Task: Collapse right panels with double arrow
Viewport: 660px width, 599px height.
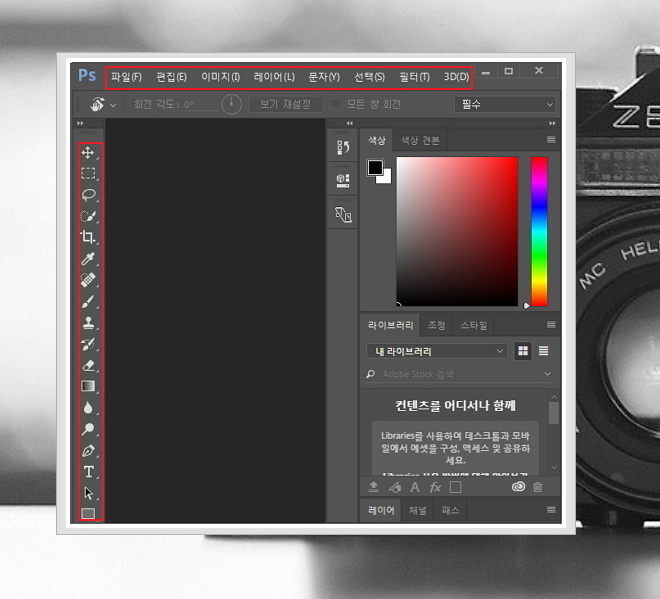Action: tap(552, 123)
